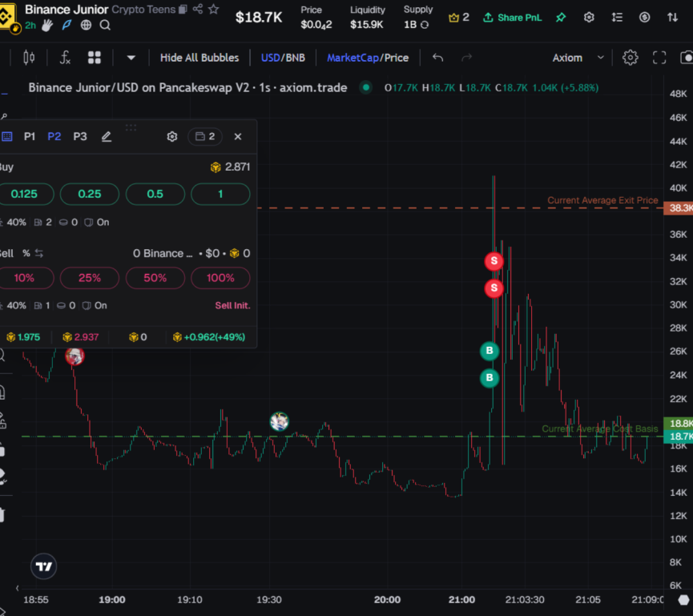Image resolution: width=693 pixels, height=616 pixels.
Task: Sell 100% quick button
Action: tap(220, 278)
